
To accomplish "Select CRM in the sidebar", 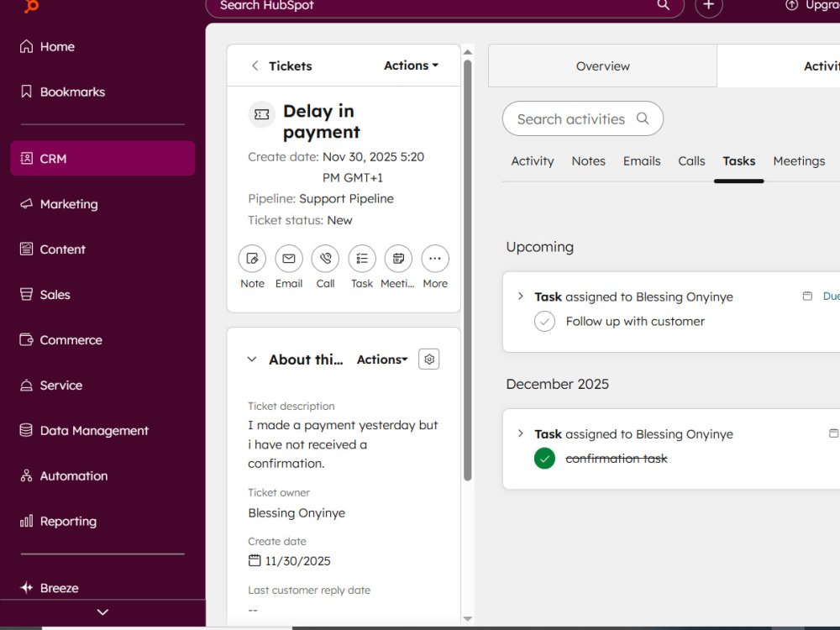I will pos(102,159).
